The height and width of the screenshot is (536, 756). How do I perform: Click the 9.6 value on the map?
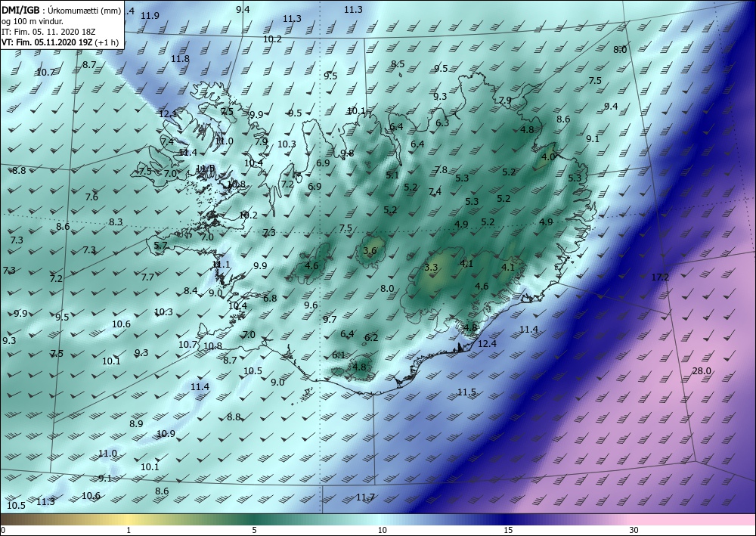coord(311,305)
